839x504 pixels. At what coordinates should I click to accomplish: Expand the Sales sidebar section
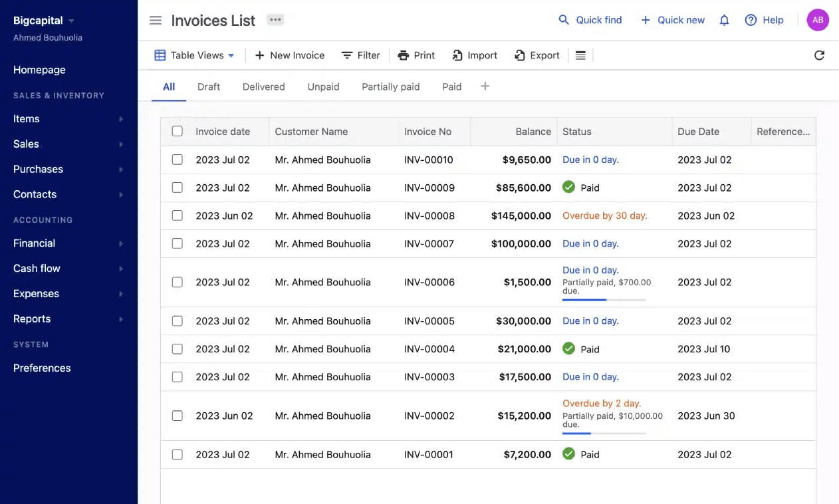(x=26, y=144)
